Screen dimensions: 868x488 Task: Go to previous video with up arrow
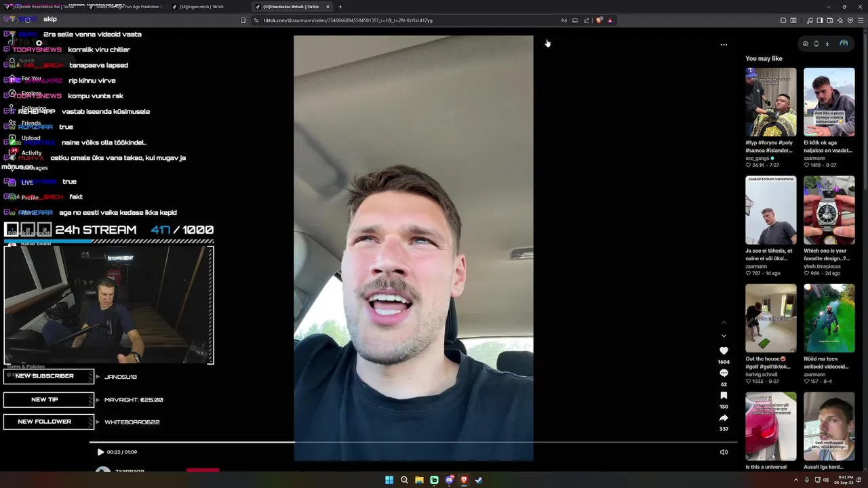pyautogui.click(x=724, y=323)
